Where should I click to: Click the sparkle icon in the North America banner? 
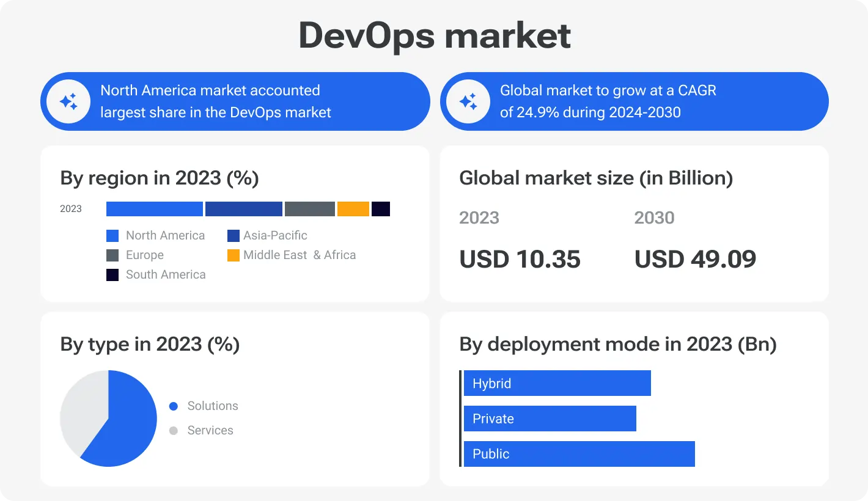click(x=67, y=101)
